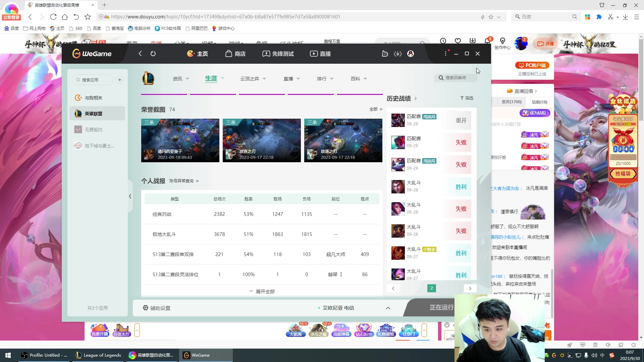This screenshot has width=644, height=362.
Task: Open League of Legends taskbar item
Action: (x=98, y=355)
